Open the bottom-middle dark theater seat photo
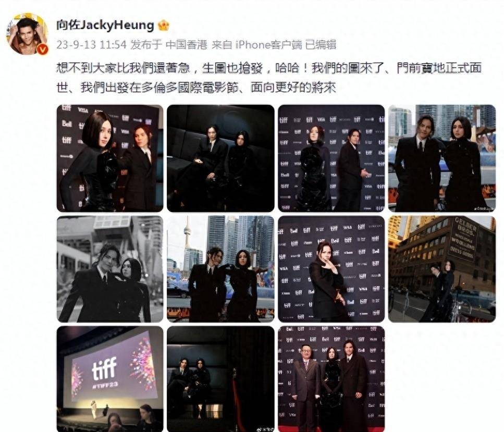The height and width of the screenshot is (432, 504). (x=220, y=379)
